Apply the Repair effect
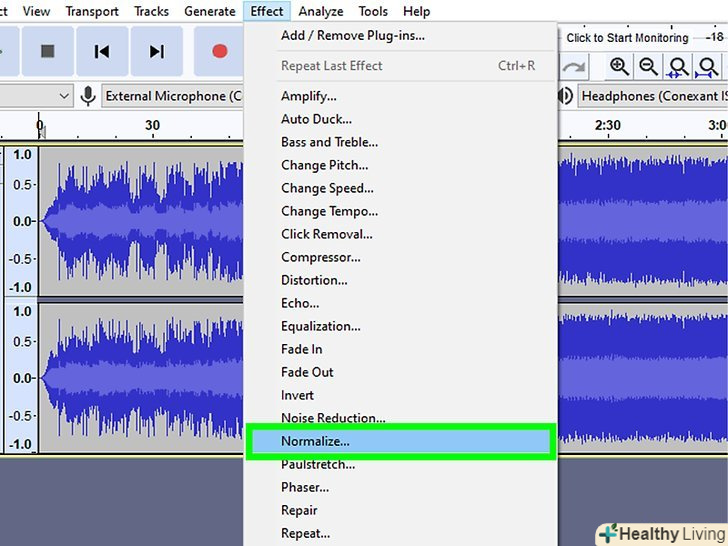The width and height of the screenshot is (728, 546). (401, 510)
